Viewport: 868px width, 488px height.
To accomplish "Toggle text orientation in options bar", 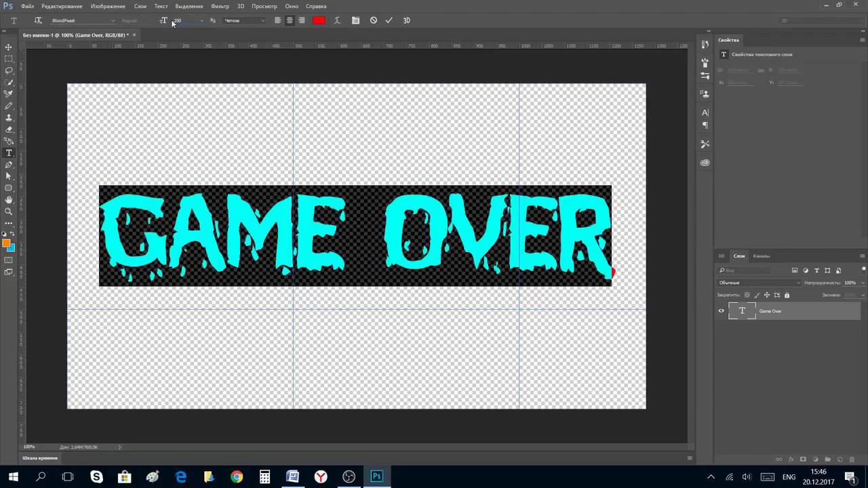I will click(38, 20).
